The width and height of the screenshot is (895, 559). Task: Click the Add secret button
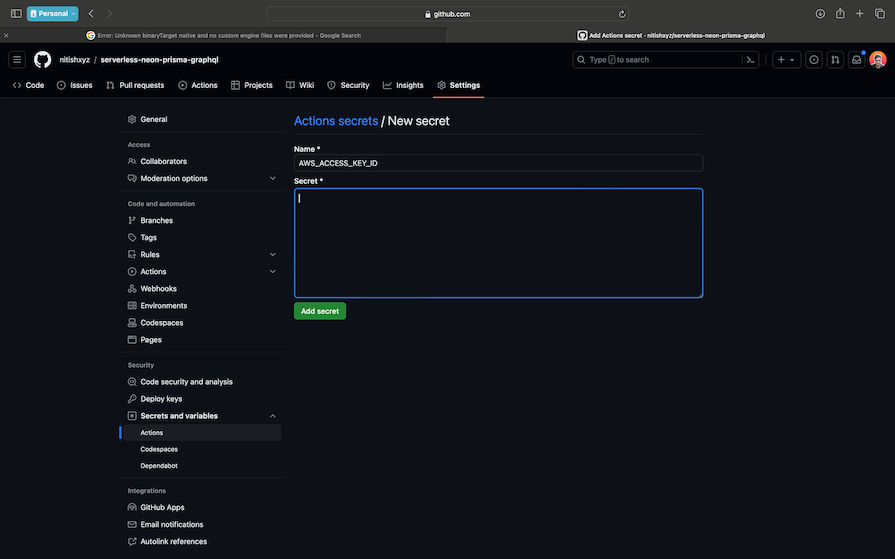click(320, 311)
